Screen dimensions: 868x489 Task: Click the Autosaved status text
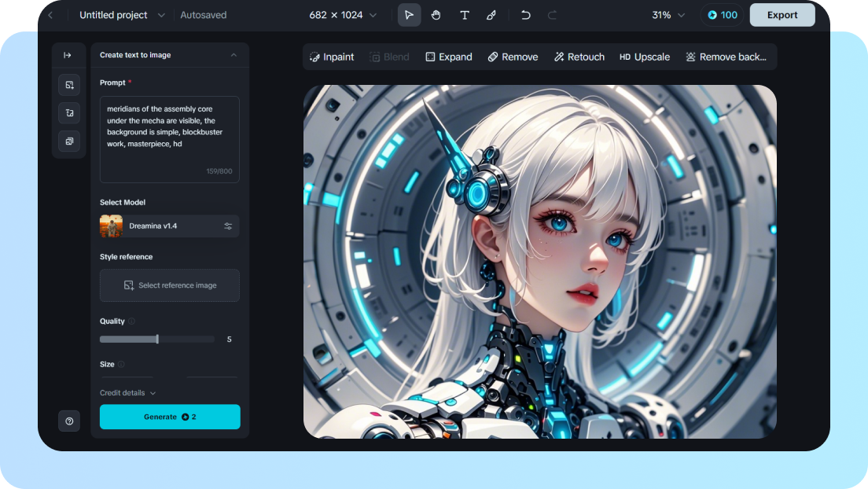tap(203, 15)
